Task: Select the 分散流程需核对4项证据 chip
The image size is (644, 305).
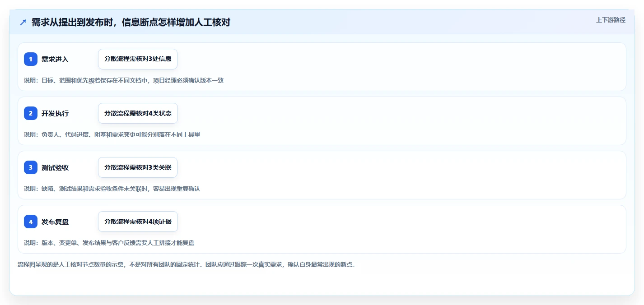Action: [138, 222]
